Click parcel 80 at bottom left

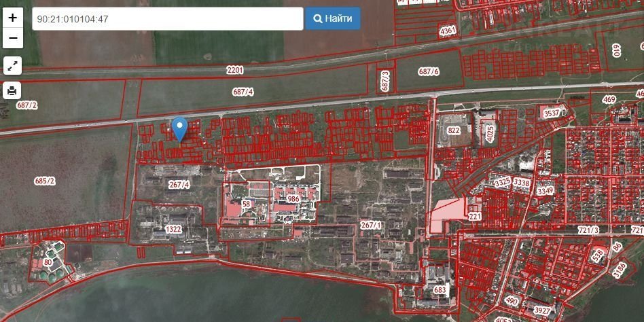(48, 262)
